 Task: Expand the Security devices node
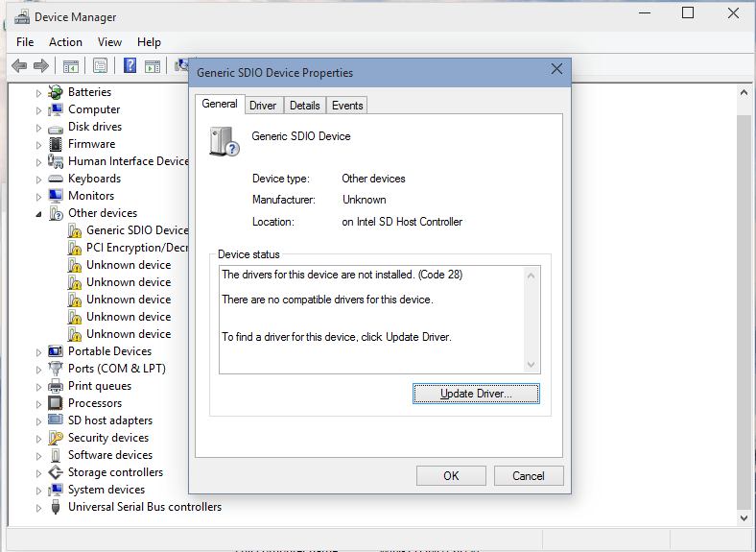(x=38, y=439)
